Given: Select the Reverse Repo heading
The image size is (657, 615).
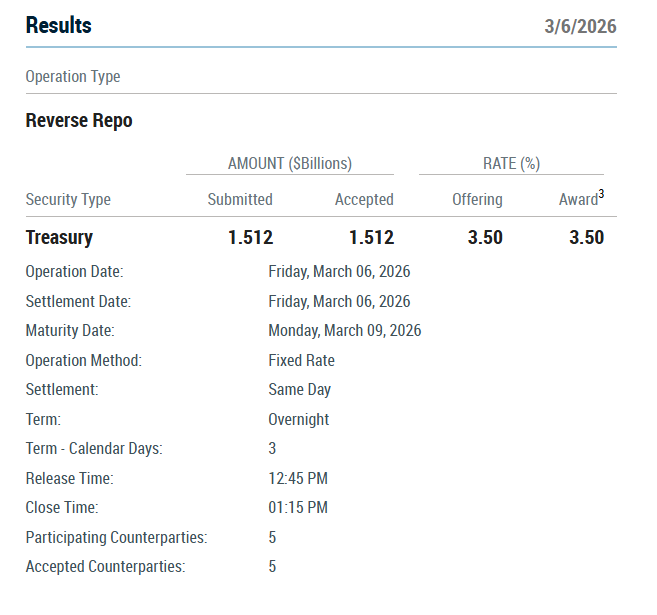Looking at the screenshot, I should pos(79,121).
